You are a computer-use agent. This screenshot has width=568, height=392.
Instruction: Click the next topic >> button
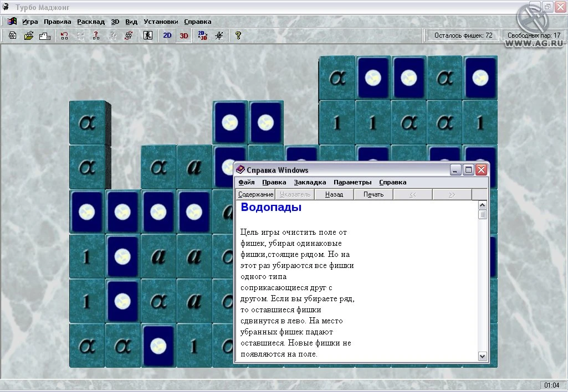point(452,194)
